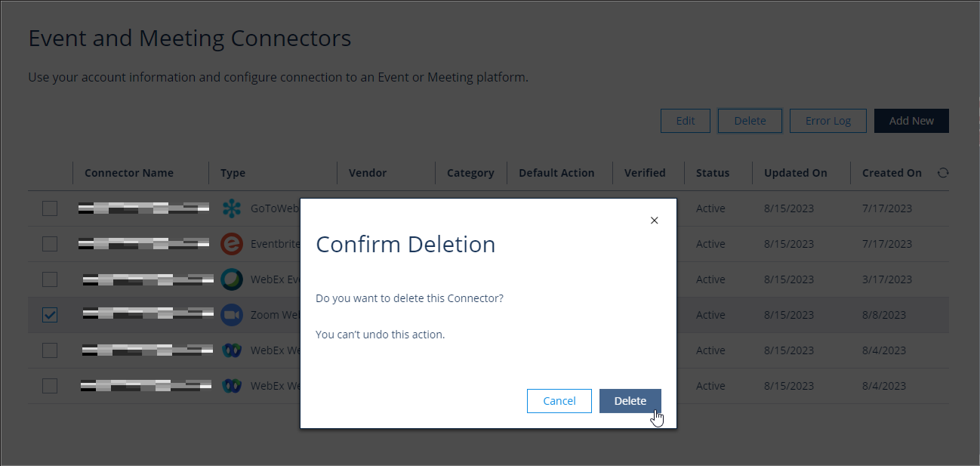The image size is (980, 466).
Task: Click the fifth row WebEx icon
Action: tap(232, 350)
